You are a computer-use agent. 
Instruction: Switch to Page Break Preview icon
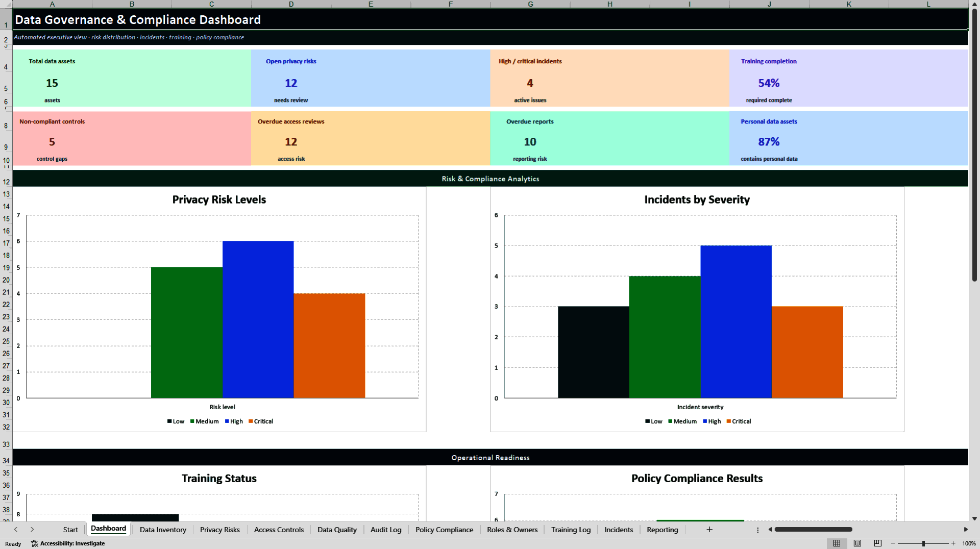click(x=878, y=543)
